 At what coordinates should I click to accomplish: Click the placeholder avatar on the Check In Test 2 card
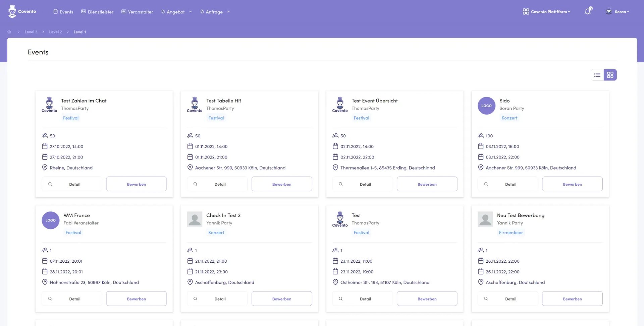pos(195,219)
